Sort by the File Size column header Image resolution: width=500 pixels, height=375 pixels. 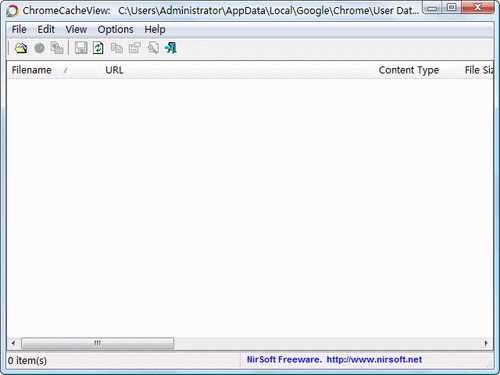click(x=477, y=70)
